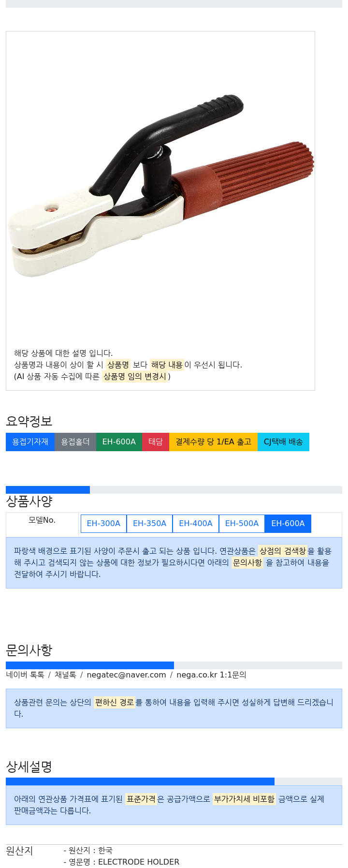Open the nega.co.kr 1:1문의 link
The image size is (348, 868).
(x=211, y=675)
